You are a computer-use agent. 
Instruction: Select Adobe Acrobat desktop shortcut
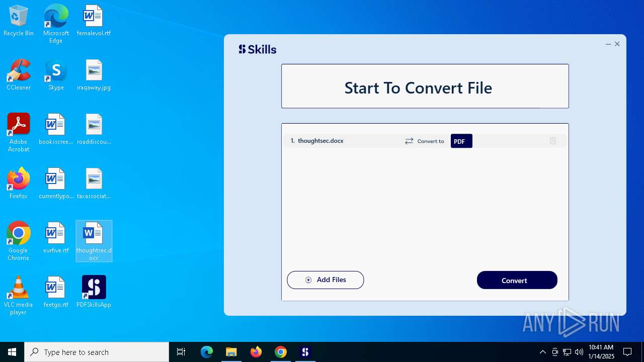tap(19, 133)
